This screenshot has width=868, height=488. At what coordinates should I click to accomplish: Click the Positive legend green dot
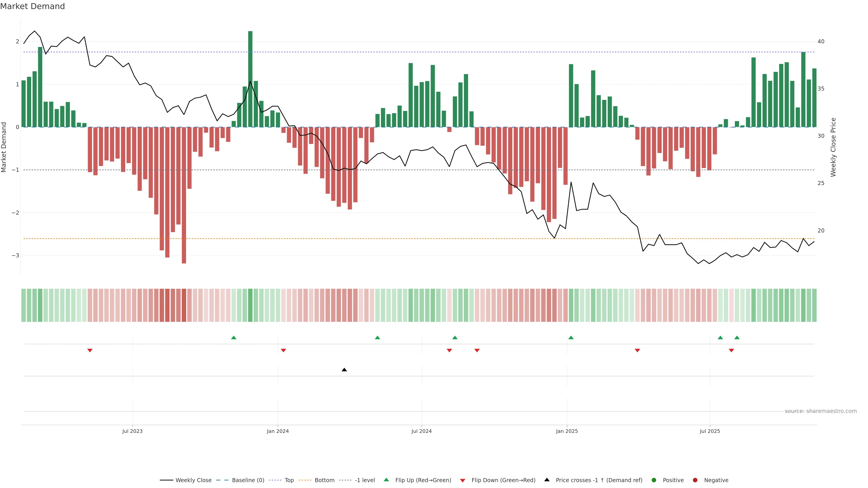pyautogui.click(x=654, y=480)
